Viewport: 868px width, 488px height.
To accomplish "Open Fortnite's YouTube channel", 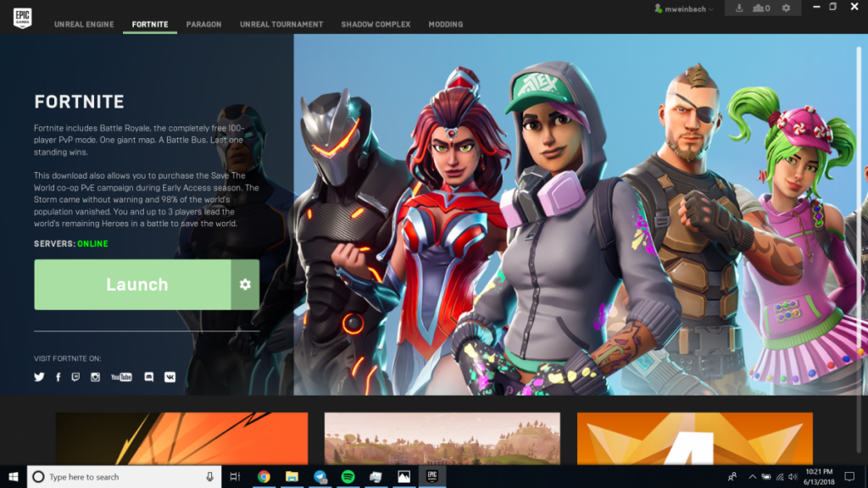I will [121, 377].
